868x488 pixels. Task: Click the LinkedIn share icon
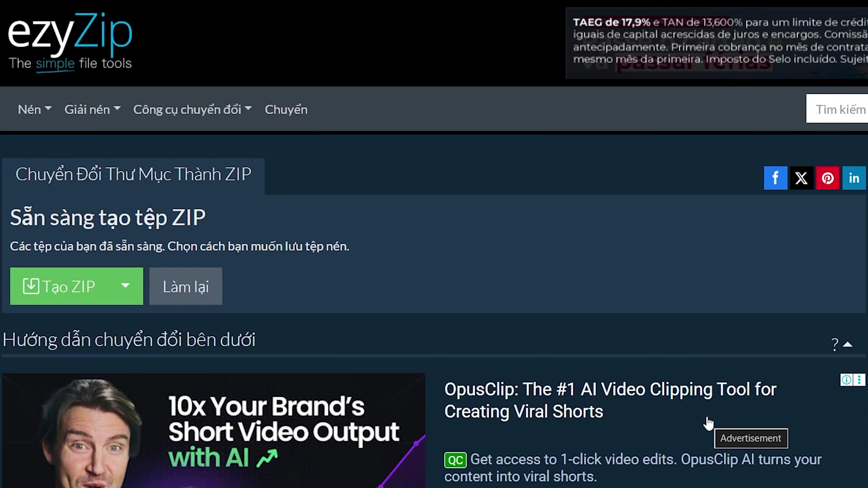tap(854, 178)
